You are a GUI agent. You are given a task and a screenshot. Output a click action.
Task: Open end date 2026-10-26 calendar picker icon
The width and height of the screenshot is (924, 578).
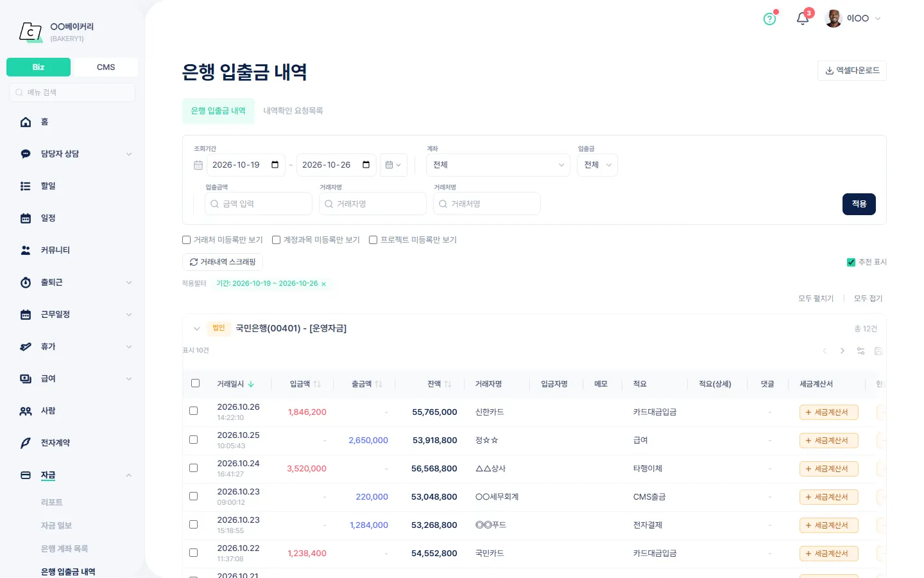tap(366, 165)
